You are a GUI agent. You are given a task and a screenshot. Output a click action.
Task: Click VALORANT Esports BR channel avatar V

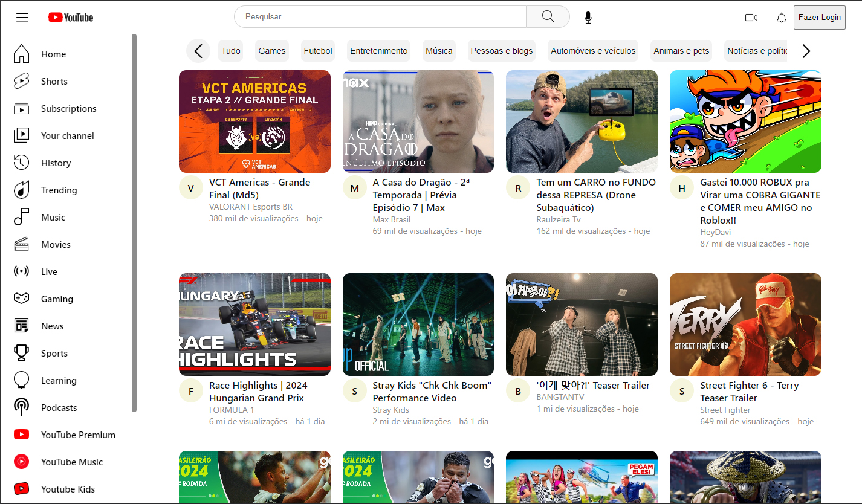pos(191,188)
